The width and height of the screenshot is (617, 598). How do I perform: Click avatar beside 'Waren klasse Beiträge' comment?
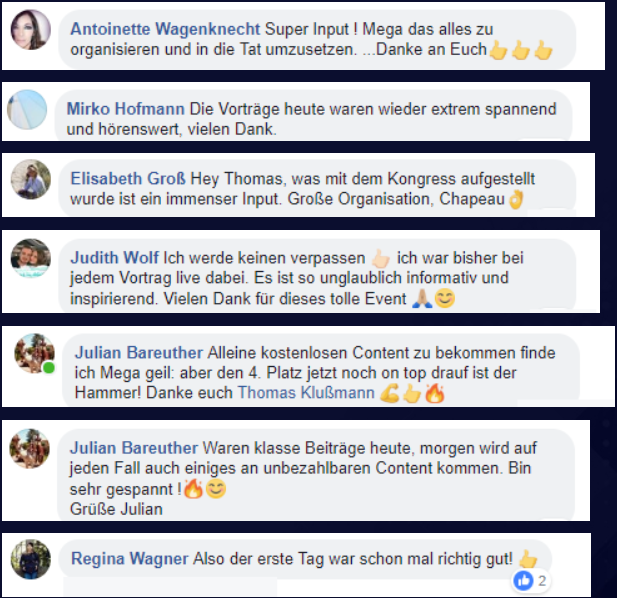[x=30, y=448]
